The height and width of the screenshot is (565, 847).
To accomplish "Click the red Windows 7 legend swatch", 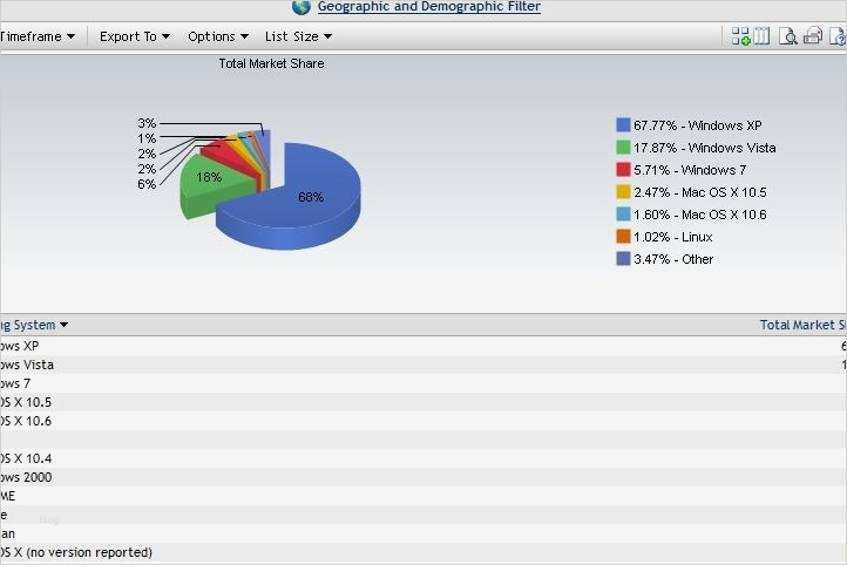I will point(623,170).
